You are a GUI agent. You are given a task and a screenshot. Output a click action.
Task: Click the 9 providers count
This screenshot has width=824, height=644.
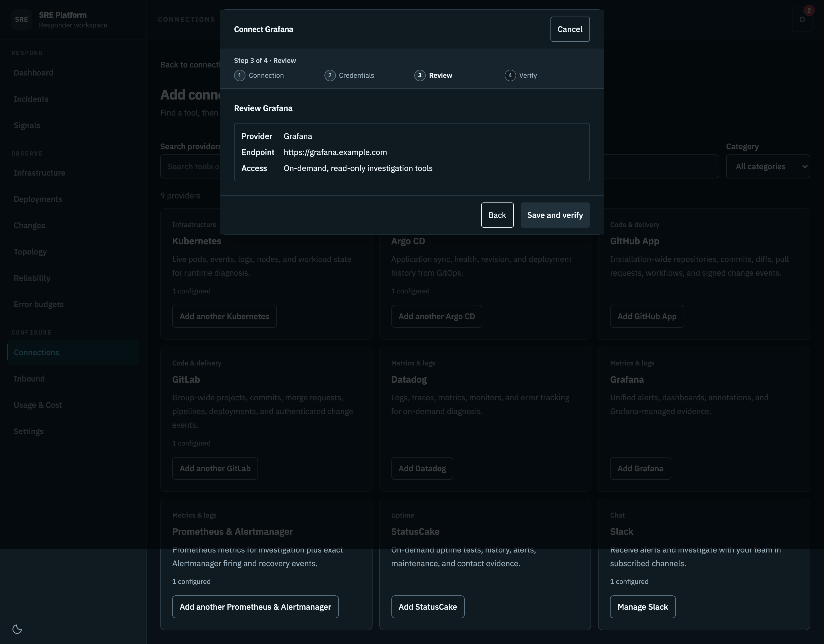tap(180, 196)
